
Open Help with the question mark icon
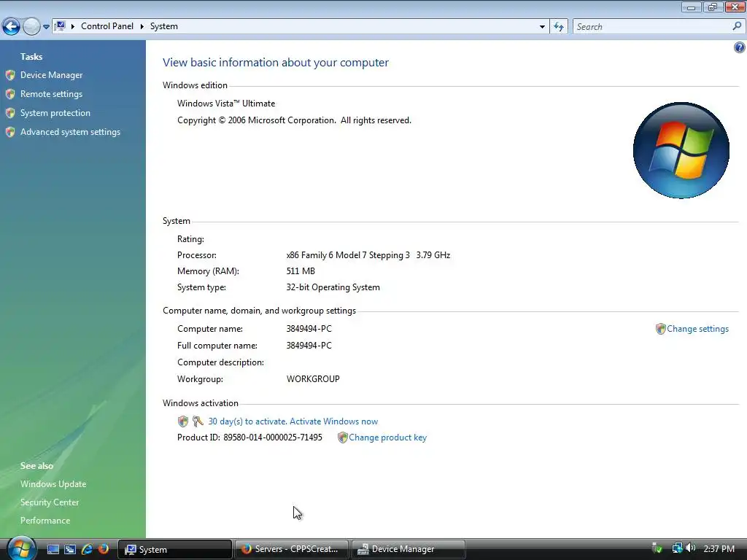click(x=740, y=47)
